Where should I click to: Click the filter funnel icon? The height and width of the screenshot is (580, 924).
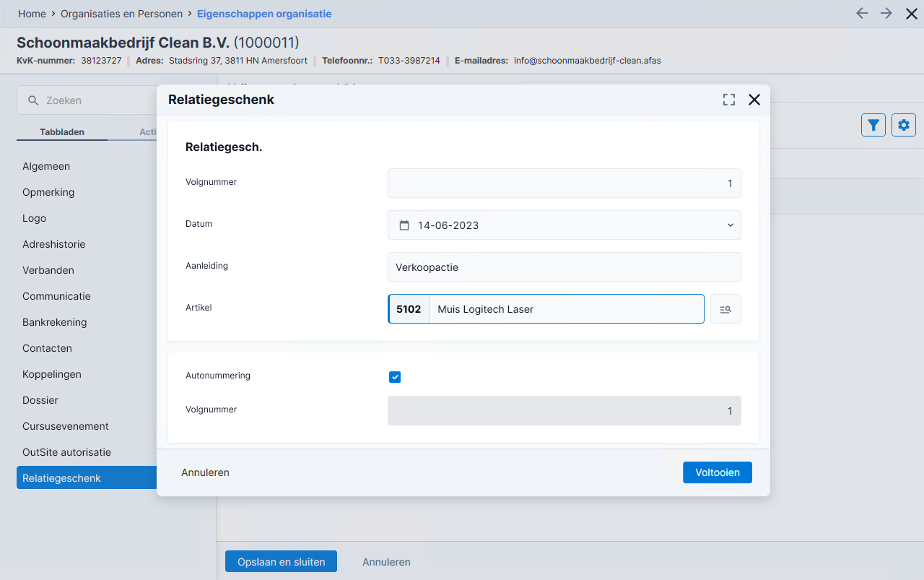(873, 125)
